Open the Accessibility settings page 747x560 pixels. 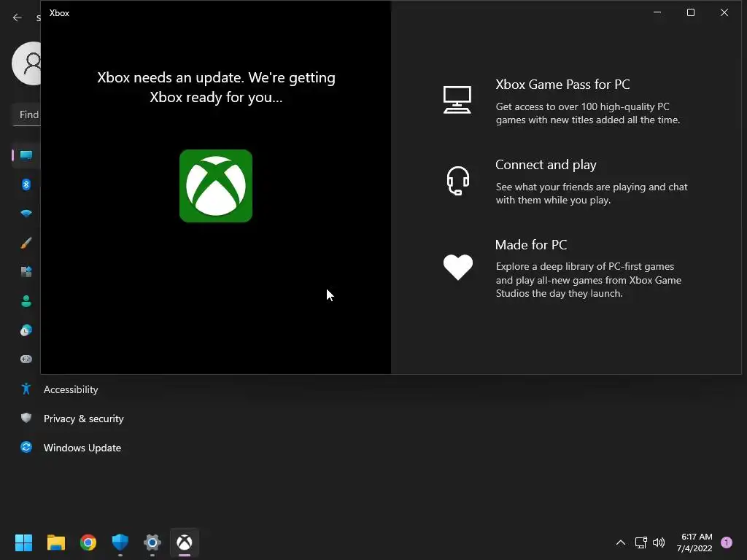click(71, 389)
